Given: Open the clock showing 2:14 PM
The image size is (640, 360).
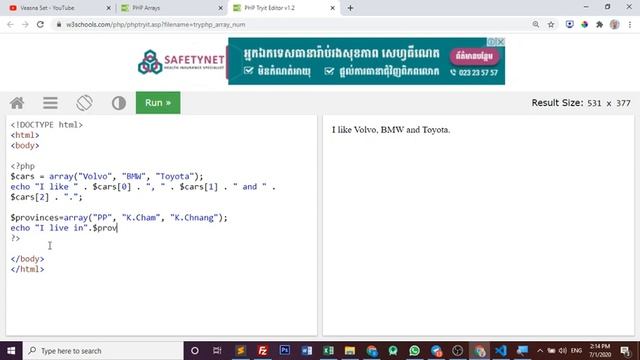Looking at the screenshot, I should (600, 350).
